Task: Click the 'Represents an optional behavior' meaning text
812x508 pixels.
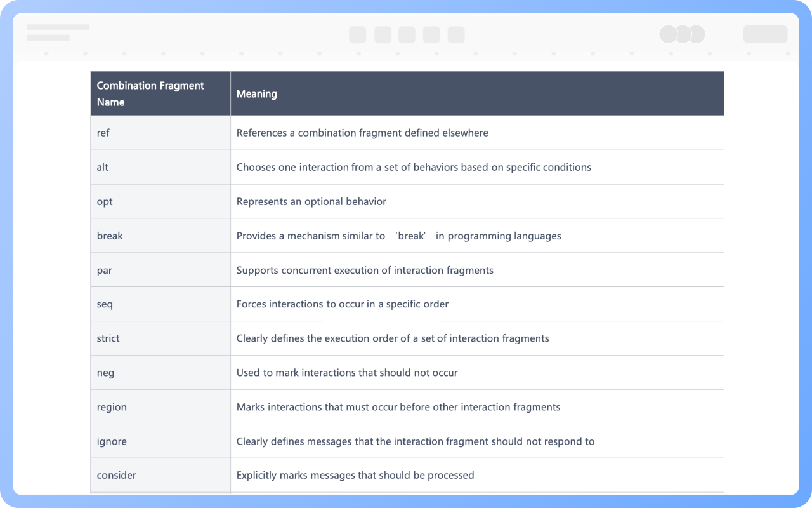Action: (311, 201)
